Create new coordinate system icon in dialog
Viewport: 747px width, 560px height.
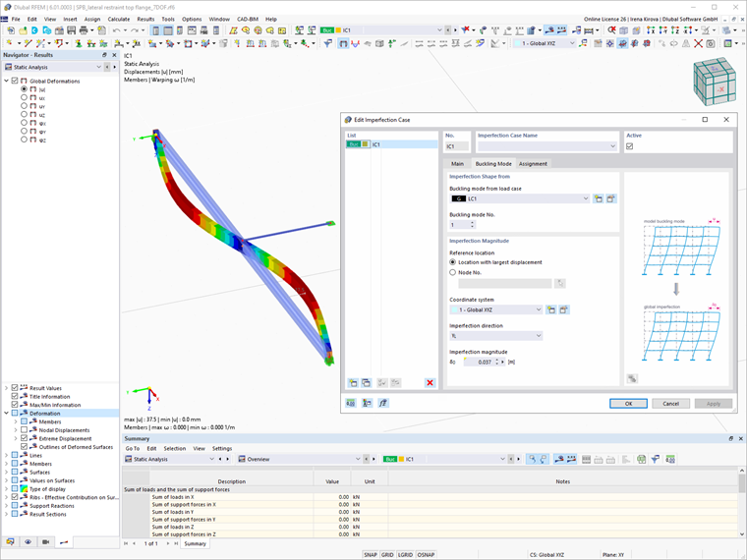(551, 309)
